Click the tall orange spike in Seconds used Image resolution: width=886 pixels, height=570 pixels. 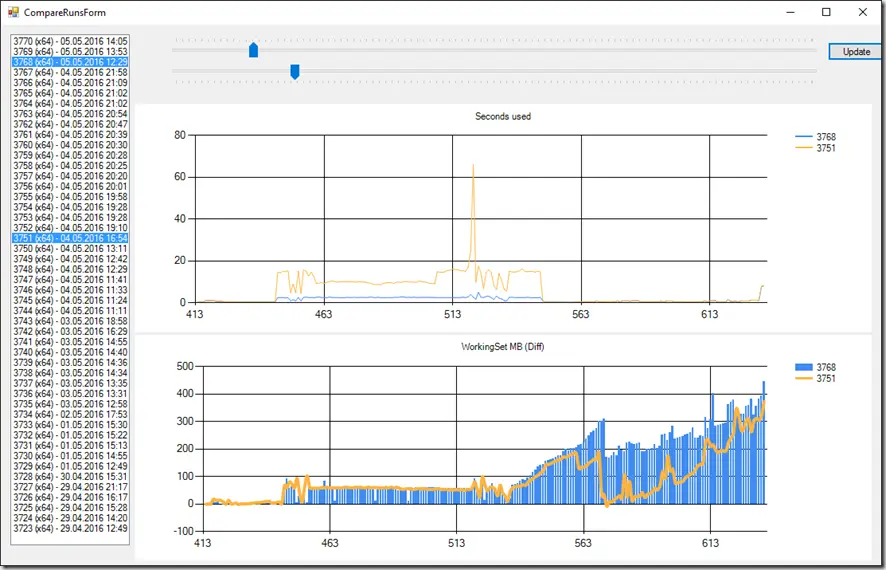click(473, 215)
